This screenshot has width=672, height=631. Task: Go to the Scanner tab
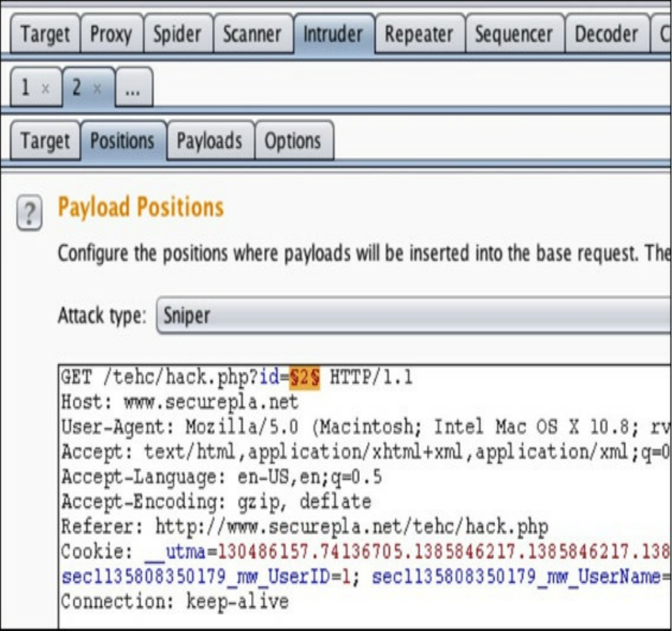[253, 34]
